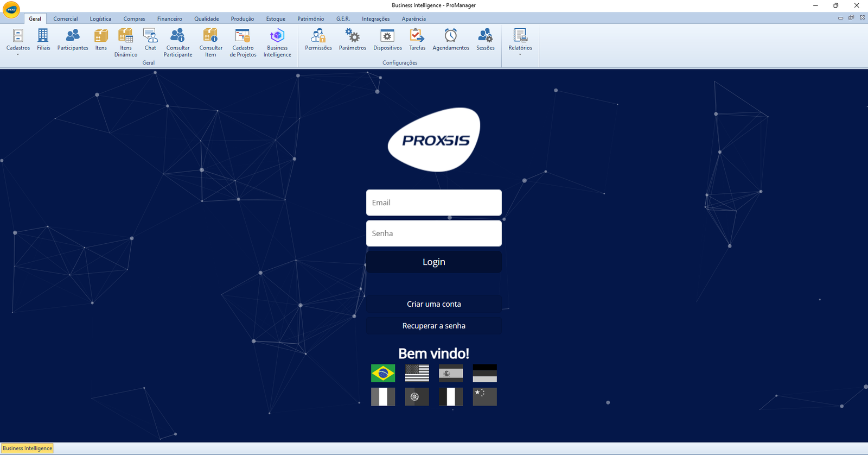Open Parâmetros configuration
This screenshot has width=868, height=455.
pos(353,40)
